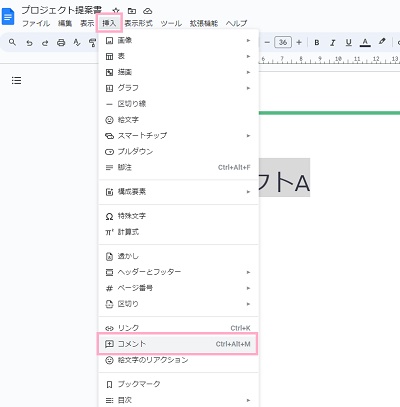
Task: Expand the 表 submenu arrow
Action: [248, 56]
